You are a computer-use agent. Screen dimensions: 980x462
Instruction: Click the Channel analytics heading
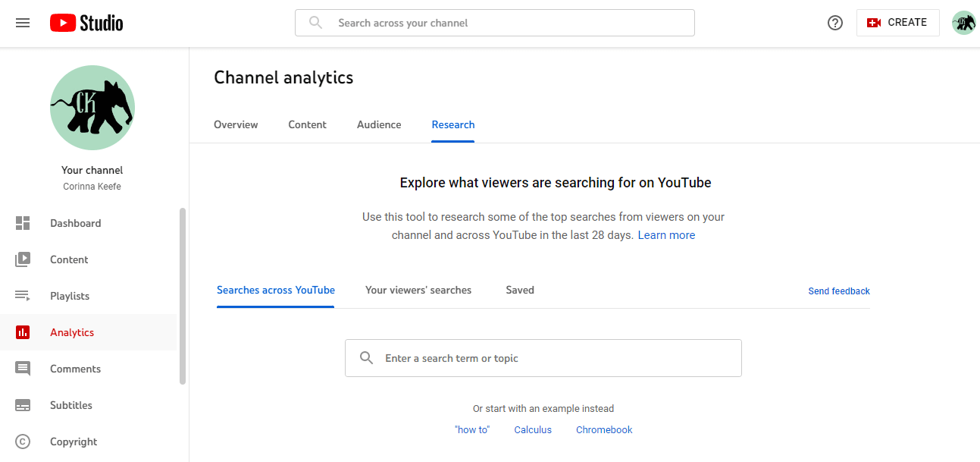pos(283,77)
